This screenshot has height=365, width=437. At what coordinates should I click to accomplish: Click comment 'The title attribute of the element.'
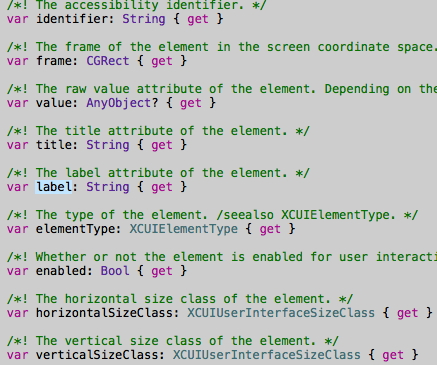tap(158, 131)
